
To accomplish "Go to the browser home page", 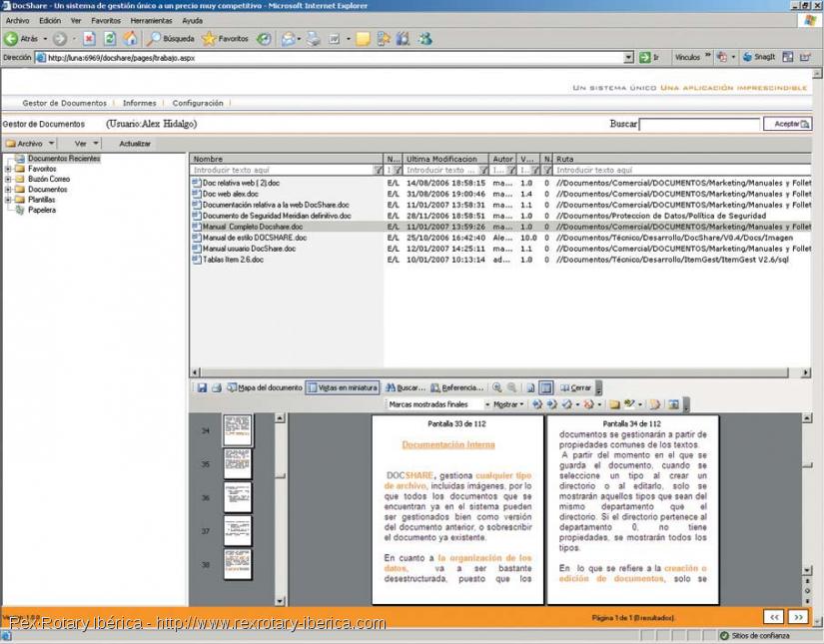I will 130,38.
